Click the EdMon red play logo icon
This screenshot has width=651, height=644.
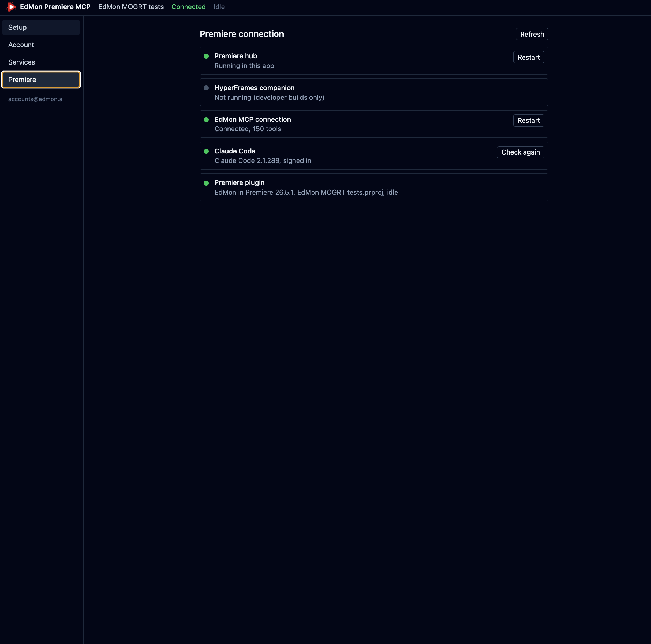(x=11, y=7)
